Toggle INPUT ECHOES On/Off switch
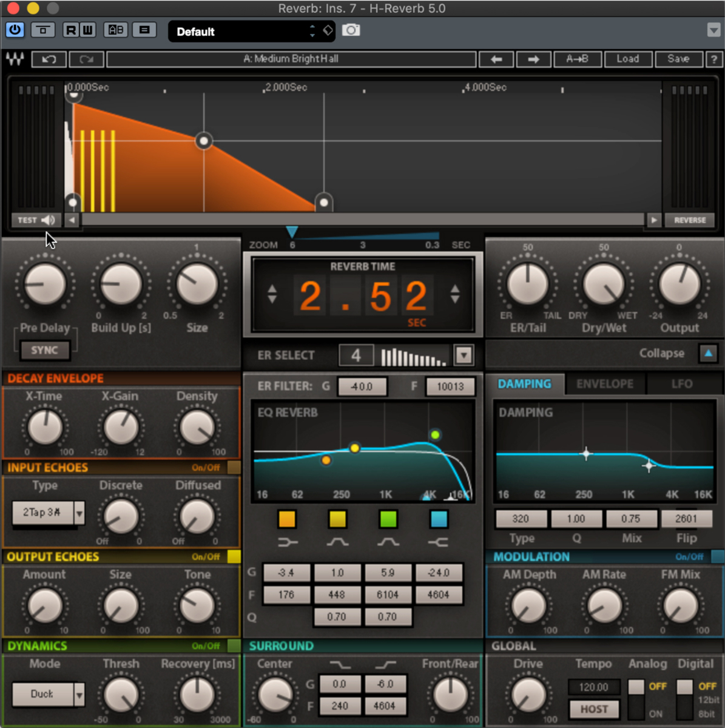Viewport: 725px width, 728px height. click(x=234, y=468)
